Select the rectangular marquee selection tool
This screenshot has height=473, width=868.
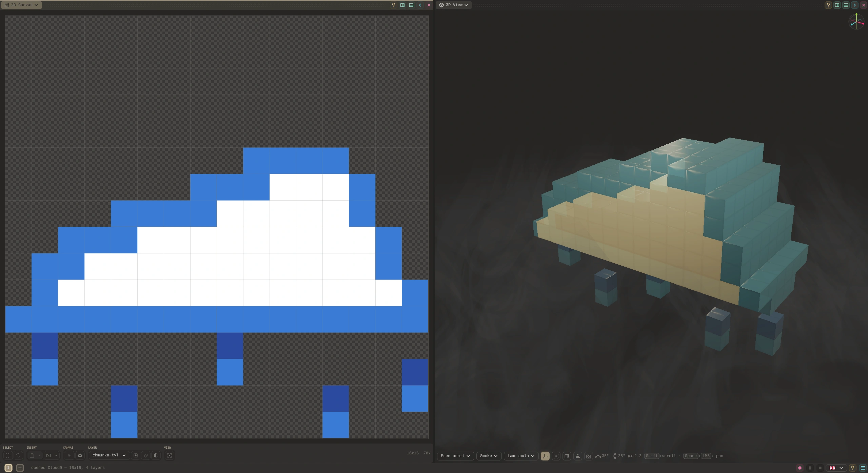pos(8,455)
